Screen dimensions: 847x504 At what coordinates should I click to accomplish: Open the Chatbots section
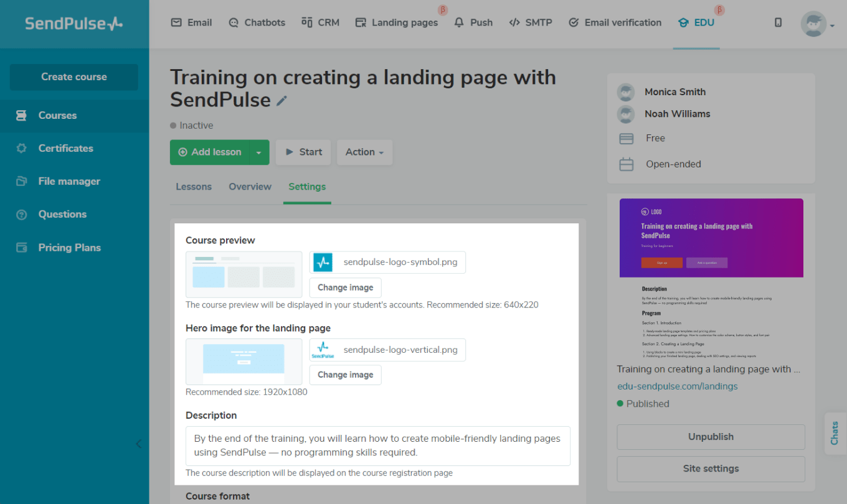pos(257,22)
